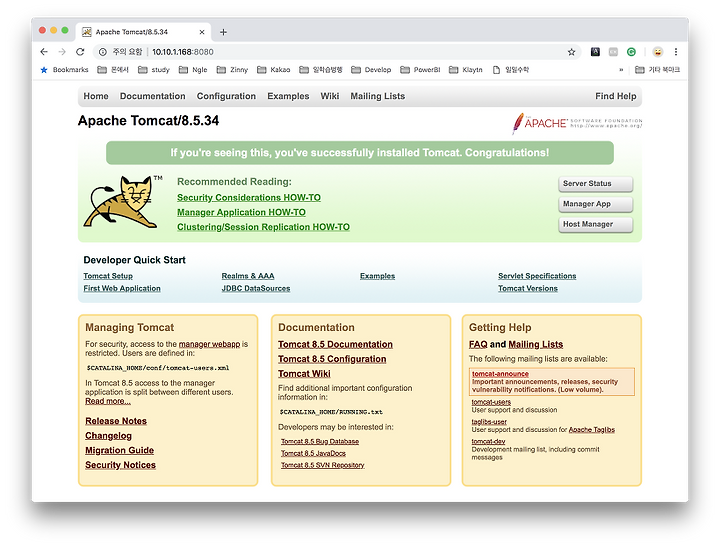Open the Tomcat 8.5 Documentation link

tap(335, 344)
